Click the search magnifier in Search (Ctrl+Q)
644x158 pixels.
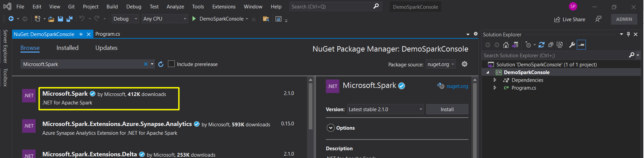coord(376,6)
